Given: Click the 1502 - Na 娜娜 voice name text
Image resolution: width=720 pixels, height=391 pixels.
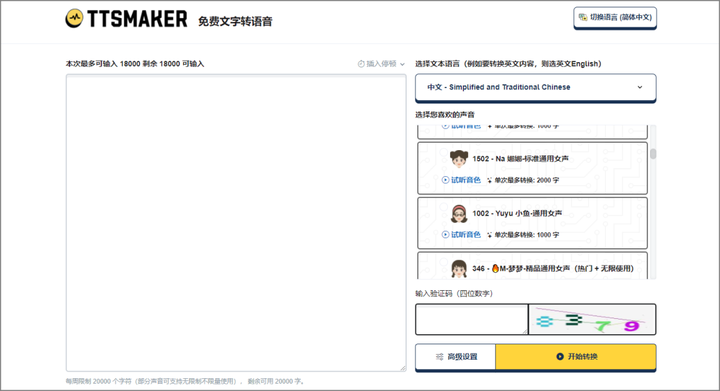Looking at the screenshot, I should pyautogui.click(x=520, y=159).
